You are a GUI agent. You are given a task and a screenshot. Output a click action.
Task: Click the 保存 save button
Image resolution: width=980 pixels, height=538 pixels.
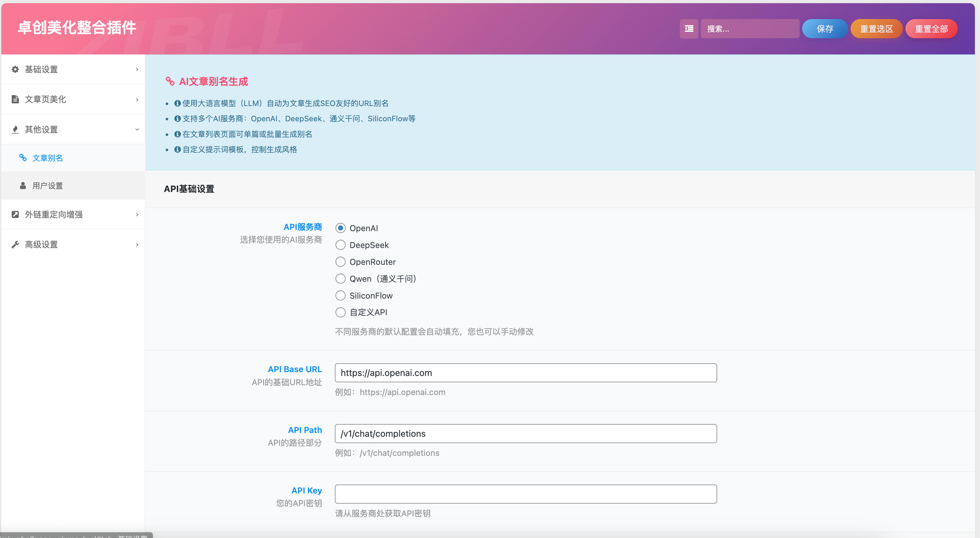pyautogui.click(x=825, y=29)
